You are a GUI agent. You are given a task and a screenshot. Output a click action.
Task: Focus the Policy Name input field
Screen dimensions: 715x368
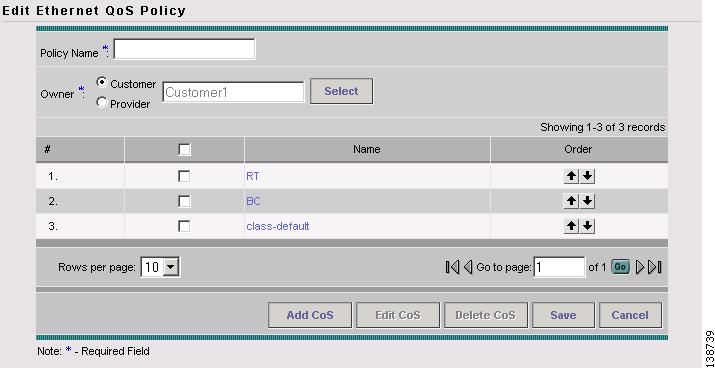tap(184, 49)
